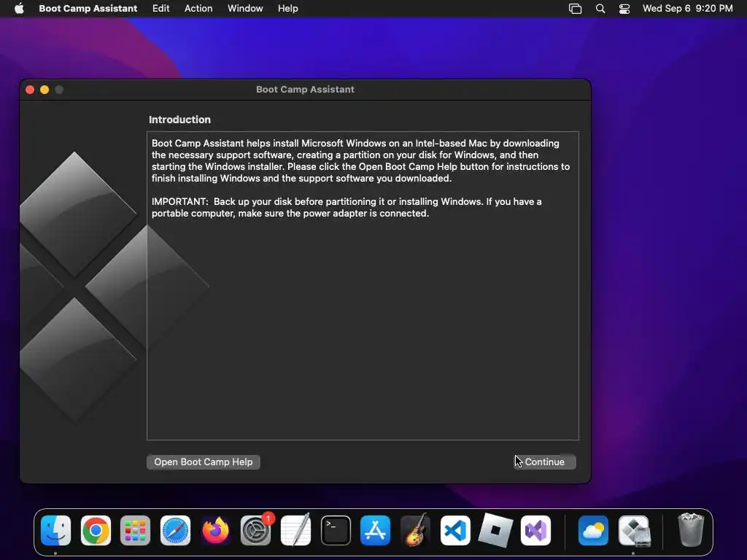
Task: Open Launchpad in the Dock
Action: click(135, 531)
